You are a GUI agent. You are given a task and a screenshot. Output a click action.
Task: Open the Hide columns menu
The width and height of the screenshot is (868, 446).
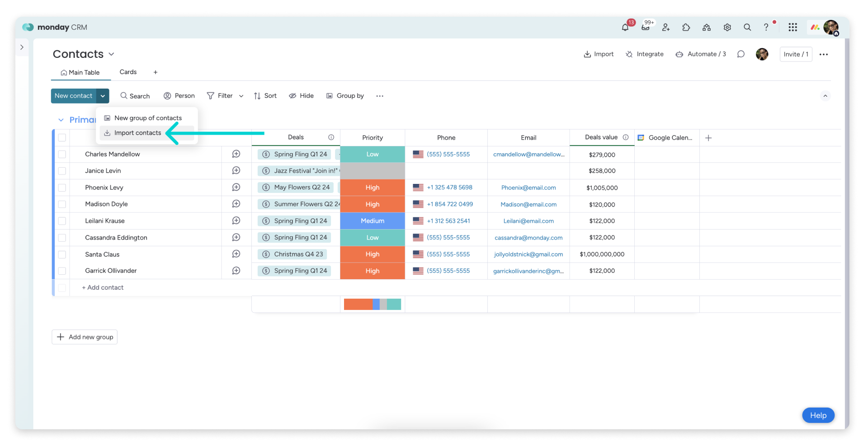(x=301, y=96)
